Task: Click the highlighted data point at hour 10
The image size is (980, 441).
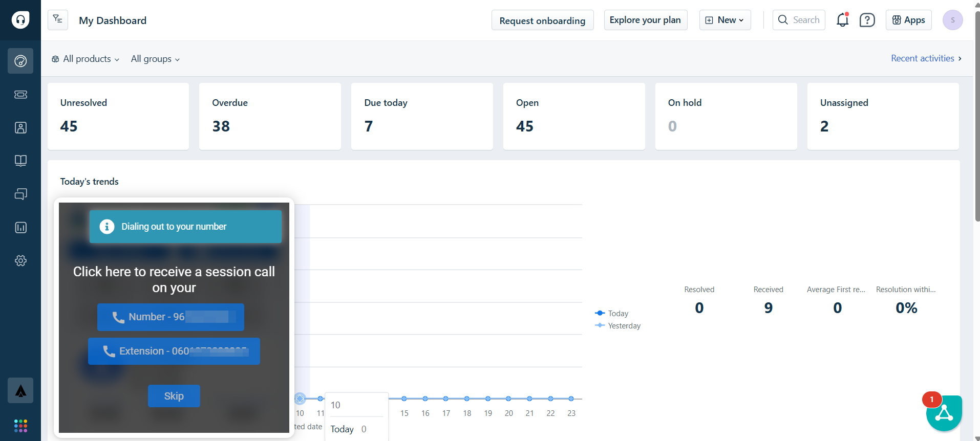Action: click(x=300, y=399)
